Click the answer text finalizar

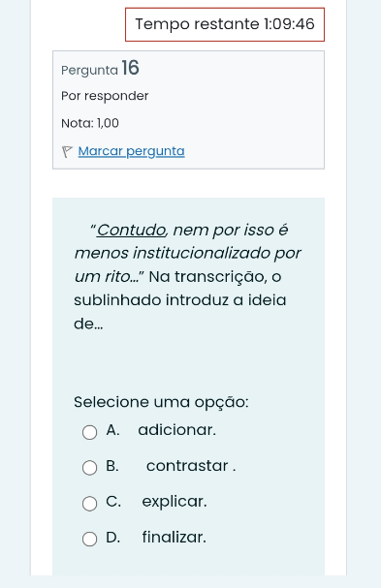tap(175, 537)
